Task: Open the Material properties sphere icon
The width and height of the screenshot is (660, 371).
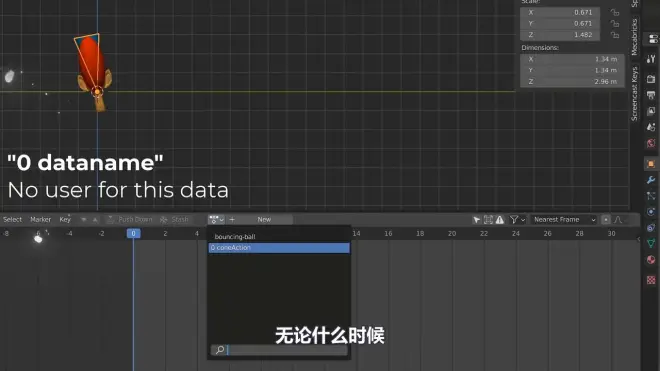Action: 651,259
